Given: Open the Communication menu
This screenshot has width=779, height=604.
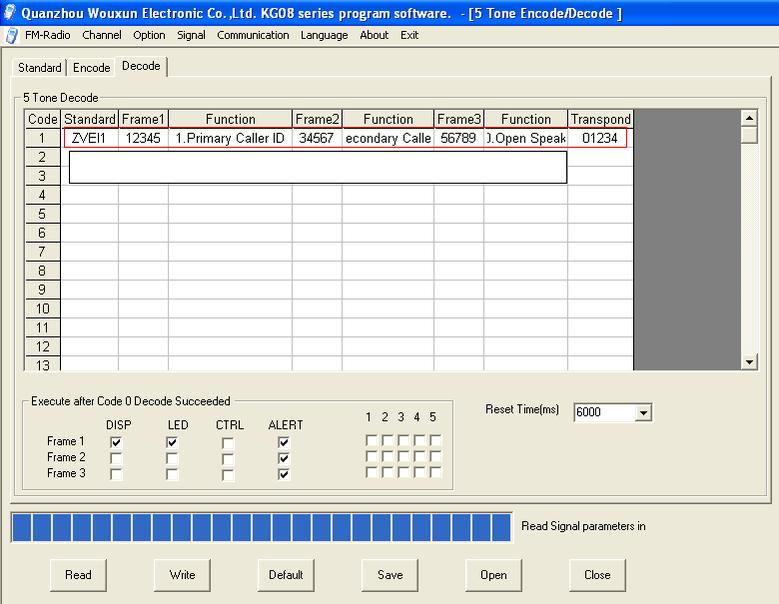Looking at the screenshot, I should [x=253, y=35].
